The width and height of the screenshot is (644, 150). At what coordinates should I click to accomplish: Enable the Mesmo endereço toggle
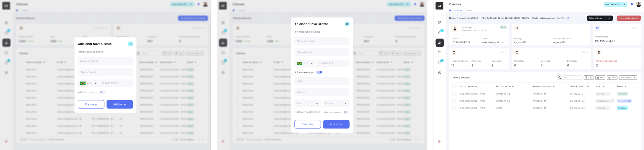point(347,112)
